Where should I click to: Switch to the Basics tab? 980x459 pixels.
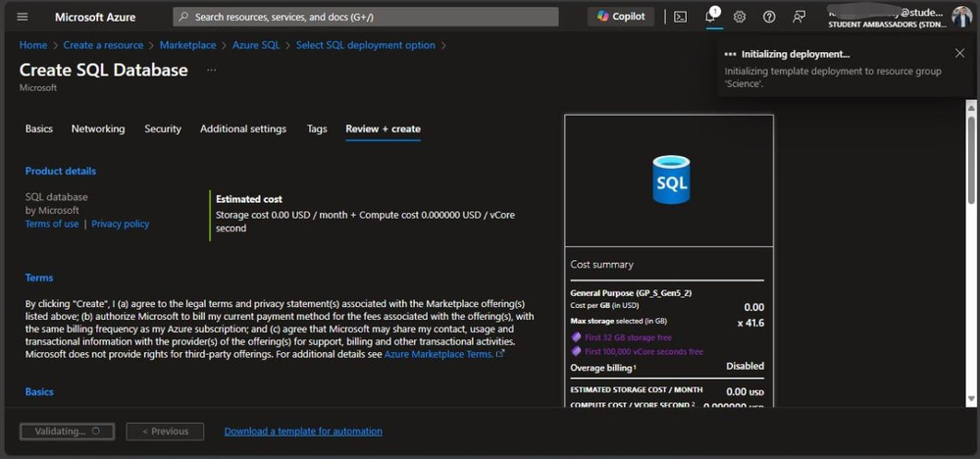click(39, 128)
